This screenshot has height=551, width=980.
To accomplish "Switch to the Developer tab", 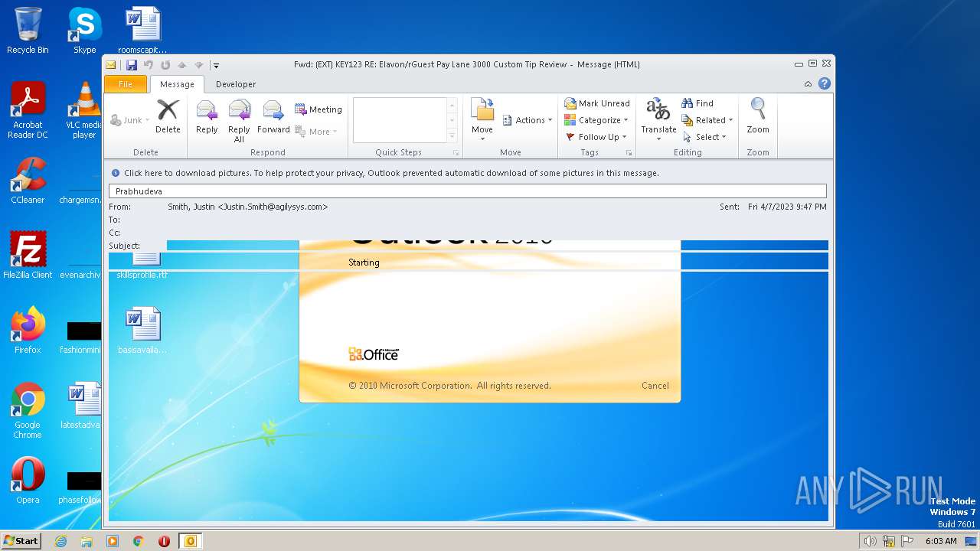I will [236, 84].
